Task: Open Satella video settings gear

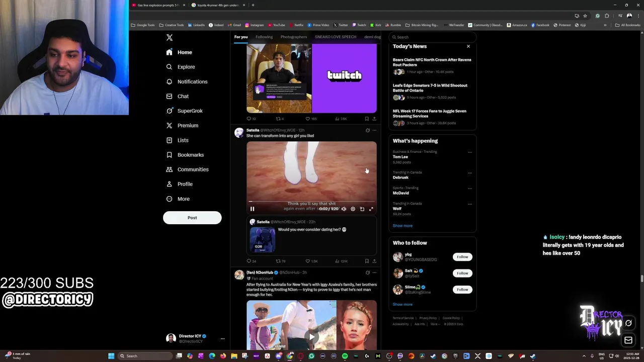Action: [353, 209]
